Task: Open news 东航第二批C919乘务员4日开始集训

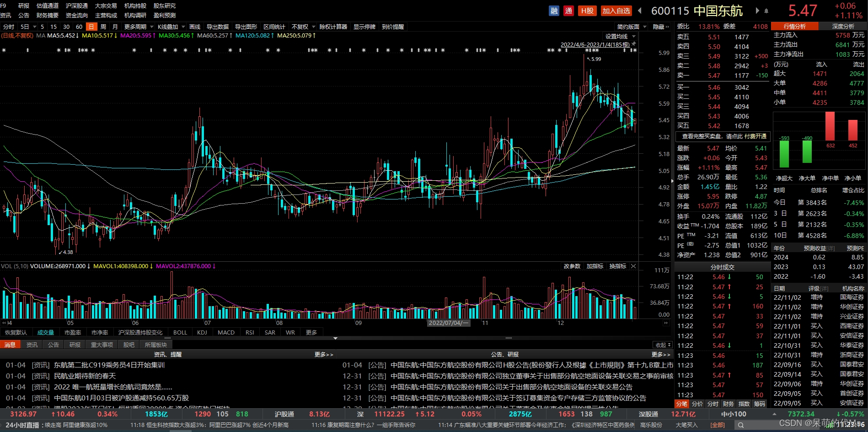Action: [109, 365]
